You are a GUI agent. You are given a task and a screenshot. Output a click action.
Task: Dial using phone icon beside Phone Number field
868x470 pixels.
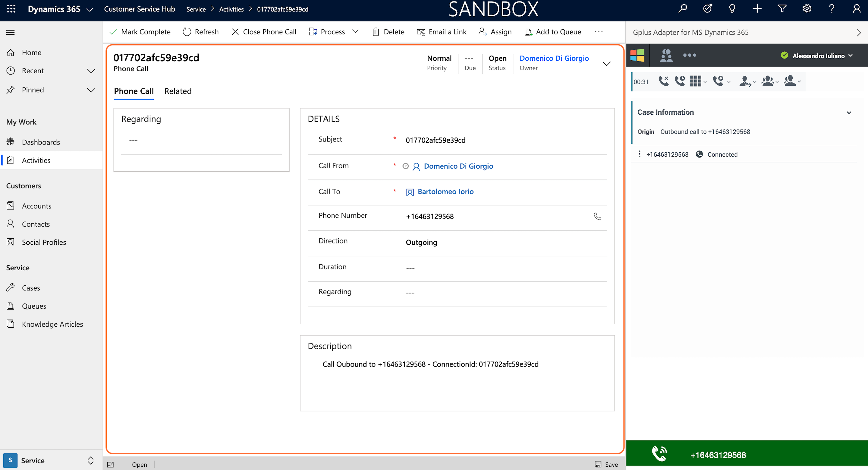597,216
